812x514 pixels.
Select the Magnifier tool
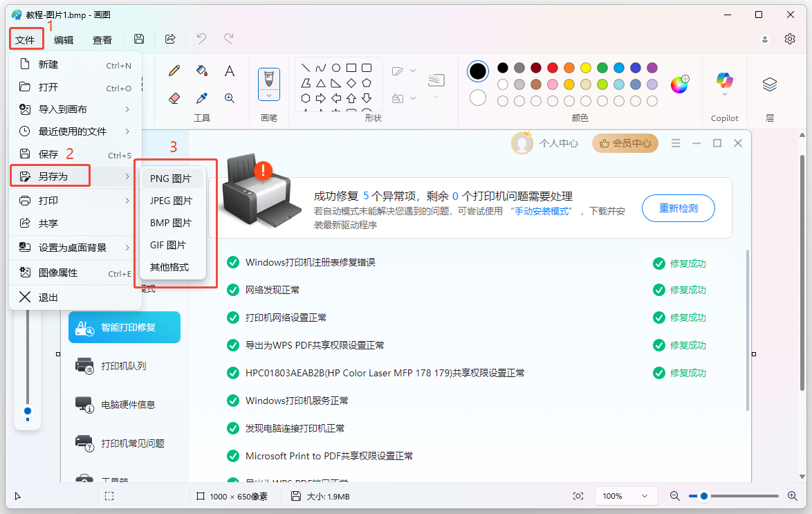[230, 98]
